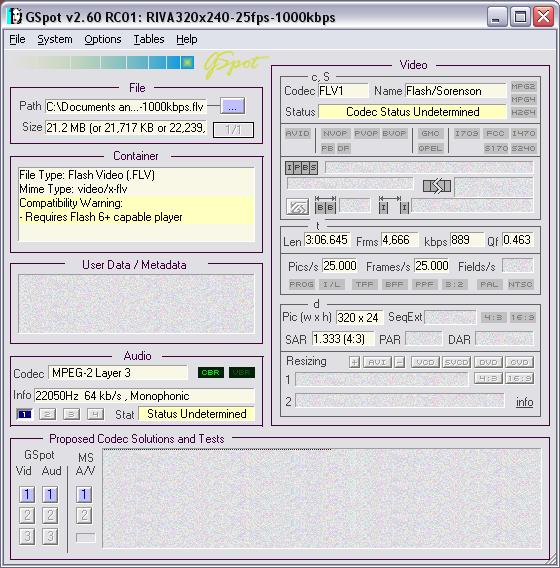
Task: Click the B-B frame distance icon
Action: 326,205
